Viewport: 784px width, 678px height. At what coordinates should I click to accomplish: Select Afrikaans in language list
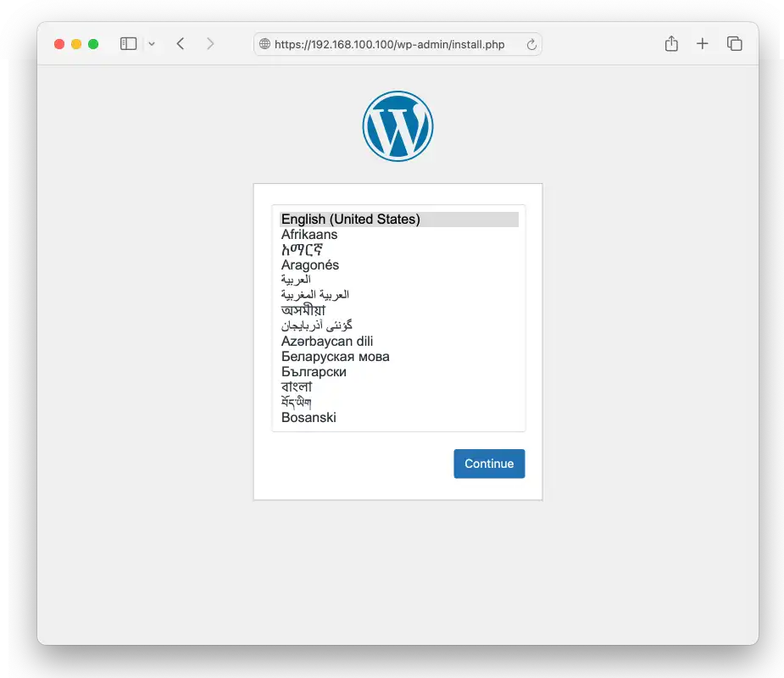[399, 235]
